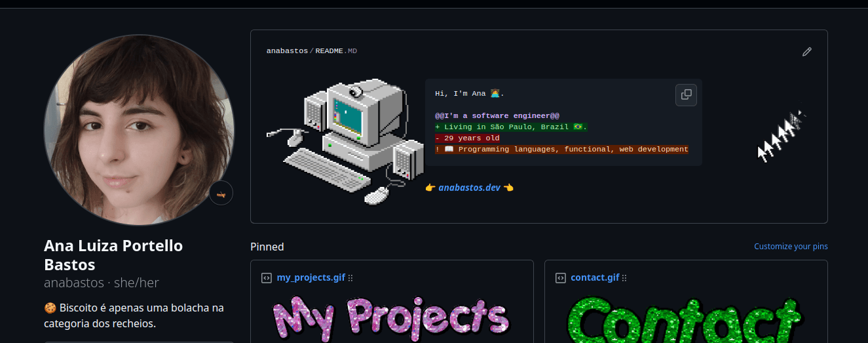Grab the drag handle next to my_projects.gif
The image size is (868, 343).
pos(350,277)
